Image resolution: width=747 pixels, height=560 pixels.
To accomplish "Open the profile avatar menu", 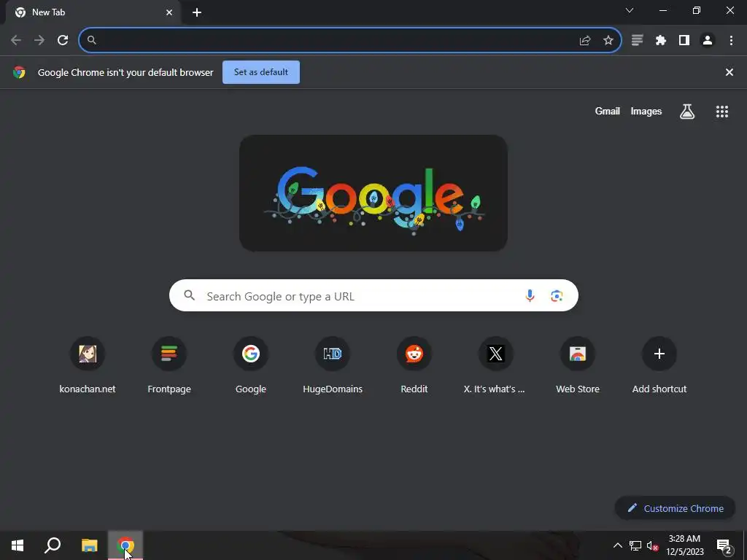I will click(x=708, y=40).
